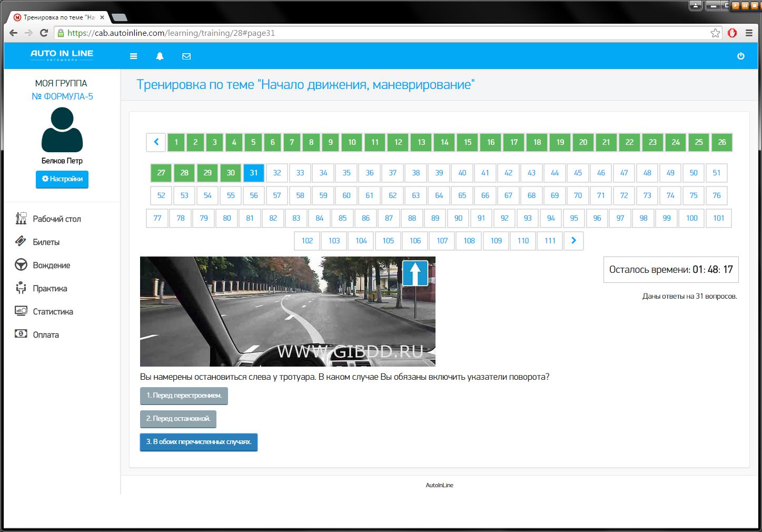Go to question 52
The height and width of the screenshot is (532, 762).
pyautogui.click(x=161, y=195)
